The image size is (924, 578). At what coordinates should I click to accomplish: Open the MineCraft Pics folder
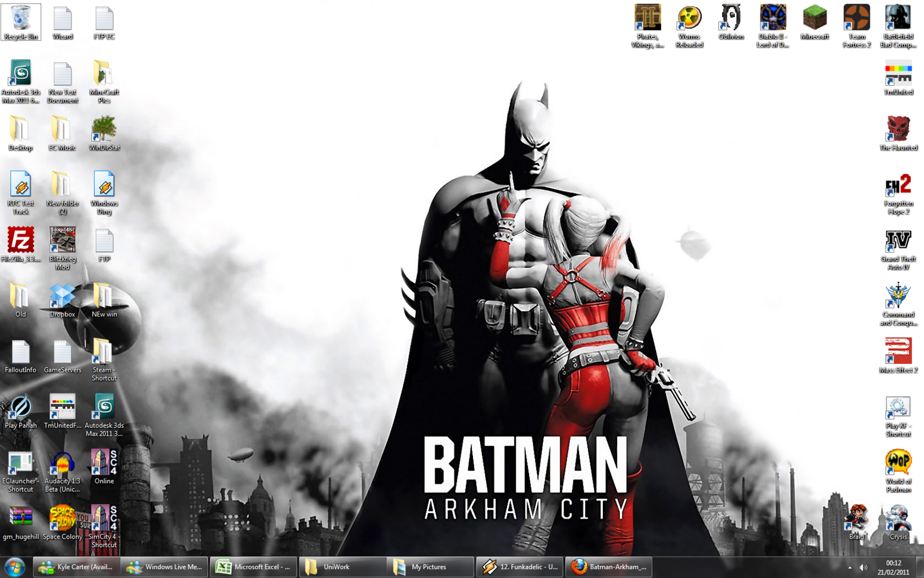pos(104,82)
